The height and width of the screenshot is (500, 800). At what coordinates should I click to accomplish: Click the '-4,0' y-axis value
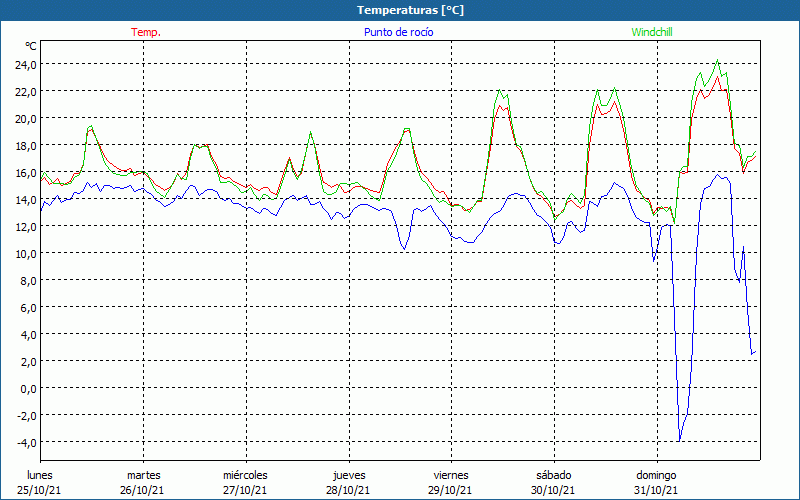pyautogui.click(x=26, y=442)
